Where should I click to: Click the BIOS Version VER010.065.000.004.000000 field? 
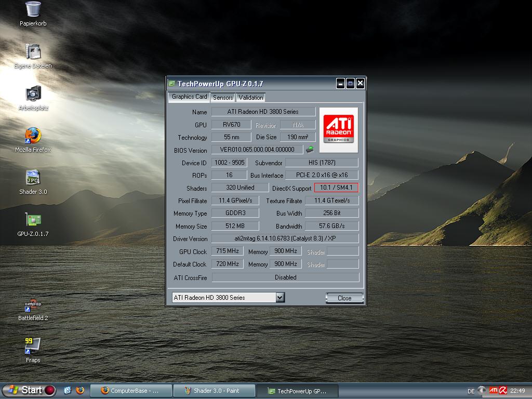(x=257, y=150)
